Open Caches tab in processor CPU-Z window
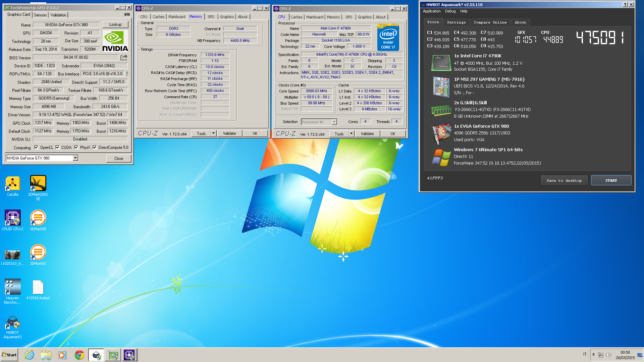644x362 pixels. [296, 17]
